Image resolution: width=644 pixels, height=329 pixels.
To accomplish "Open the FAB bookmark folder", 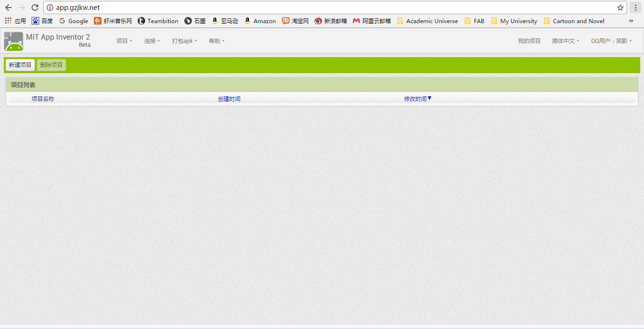I will pos(474,21).
